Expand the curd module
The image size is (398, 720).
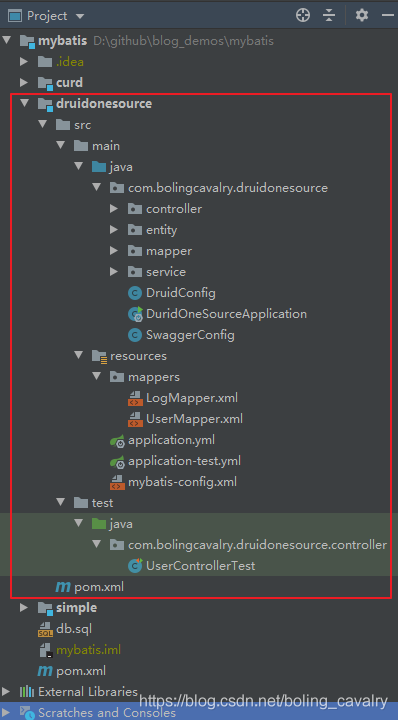pyautogui.click(x=24, y=83)
